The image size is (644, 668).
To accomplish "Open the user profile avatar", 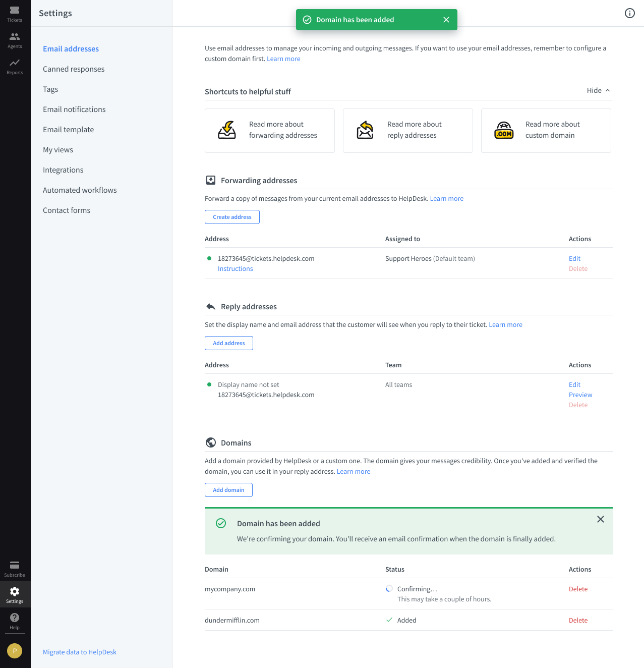I will 15,651.
